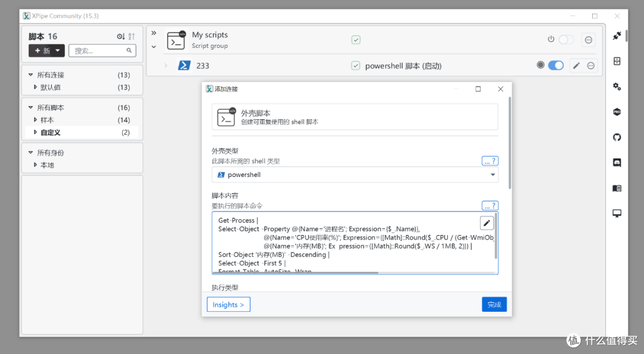The height and width of the screenshot is (354, 644).
Task: Toggle the checkbox on My scripts row
Action: click(x=356, y=40)
